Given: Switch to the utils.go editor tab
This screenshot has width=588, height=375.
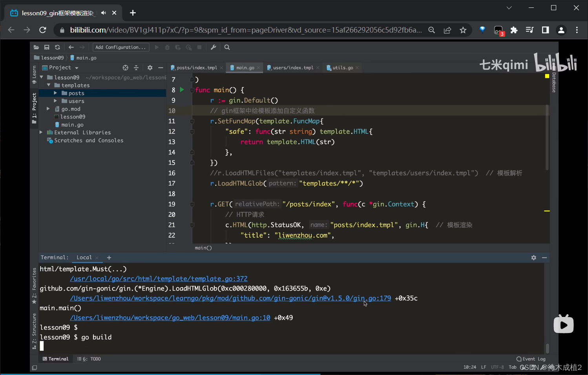Looking at the screenshot, I should (x=342, y=68).
